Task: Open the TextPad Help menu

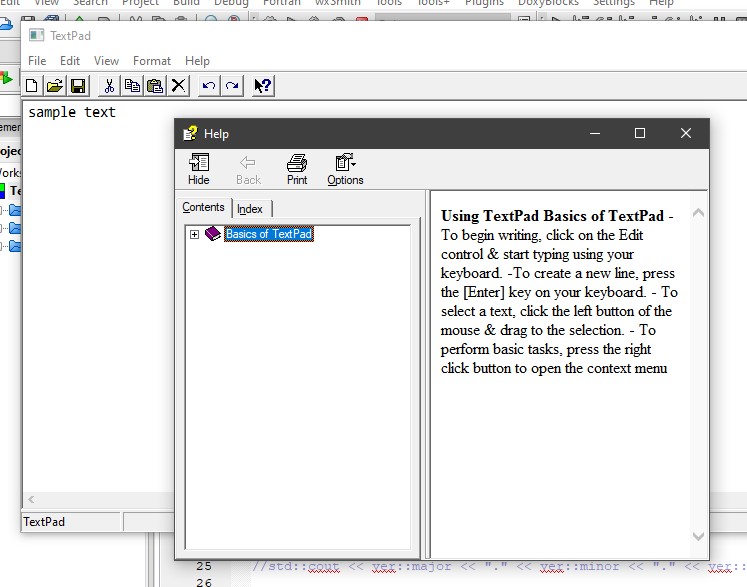Action: point(197,61)
